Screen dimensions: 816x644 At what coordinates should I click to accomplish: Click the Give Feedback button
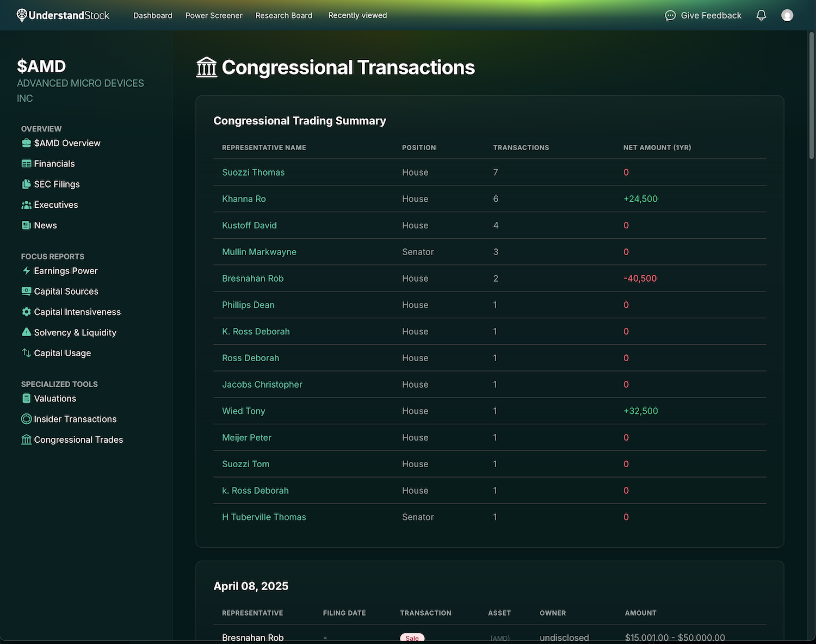[x=703, y=15]
